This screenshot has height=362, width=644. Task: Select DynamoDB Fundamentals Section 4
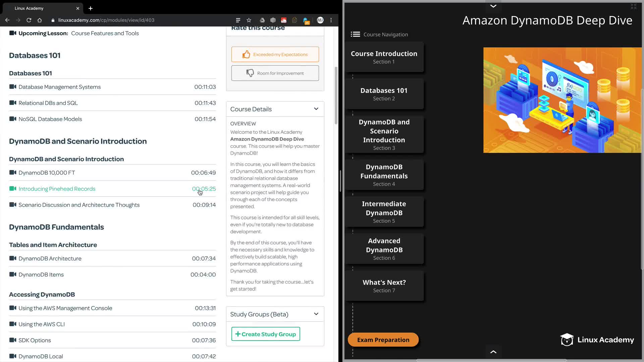point(384,175)
